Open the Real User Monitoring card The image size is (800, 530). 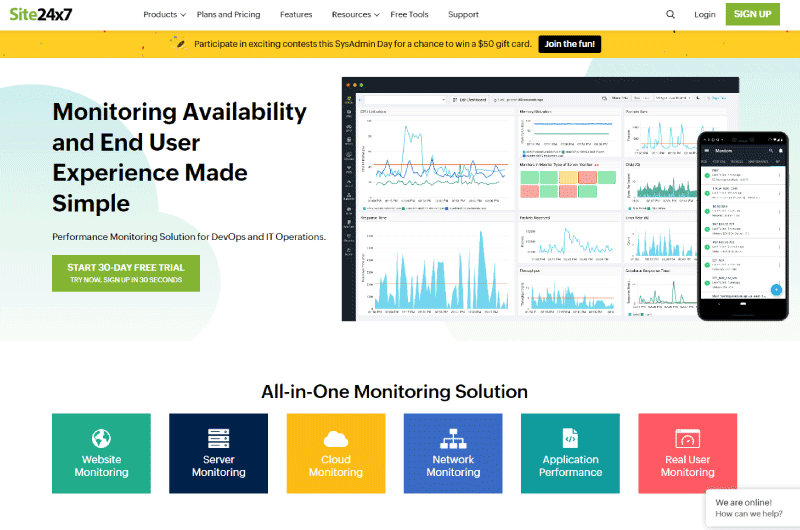687,453
